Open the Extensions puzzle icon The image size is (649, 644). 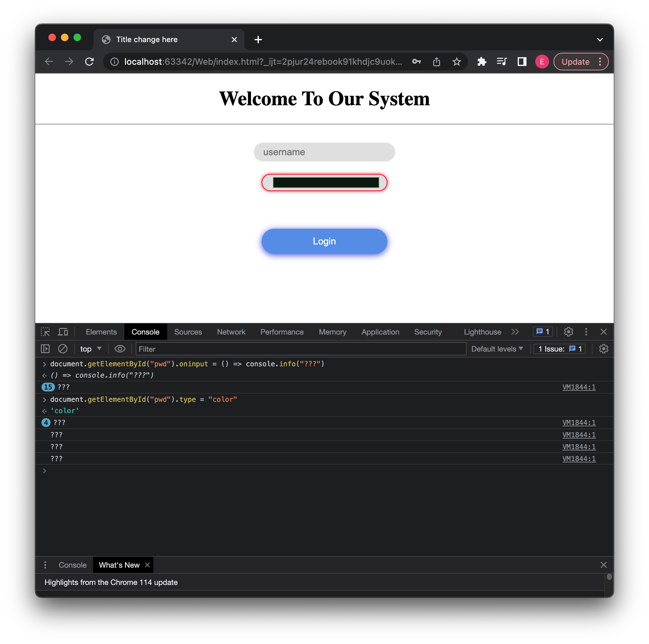click(x=482, y=62)
